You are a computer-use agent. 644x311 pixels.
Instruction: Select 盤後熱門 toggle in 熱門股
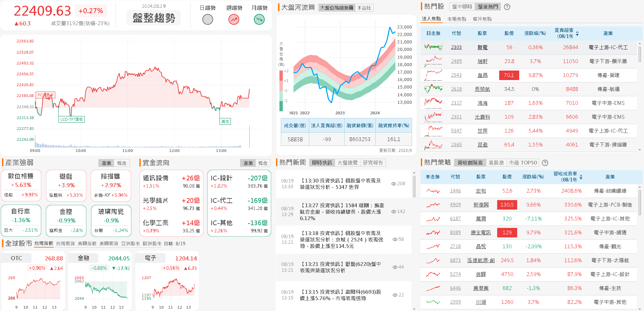click(488, 7)
